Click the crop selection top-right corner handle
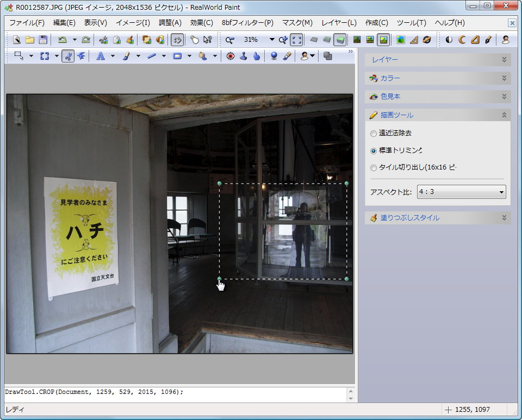522x420 pixels. pos(346,184)
